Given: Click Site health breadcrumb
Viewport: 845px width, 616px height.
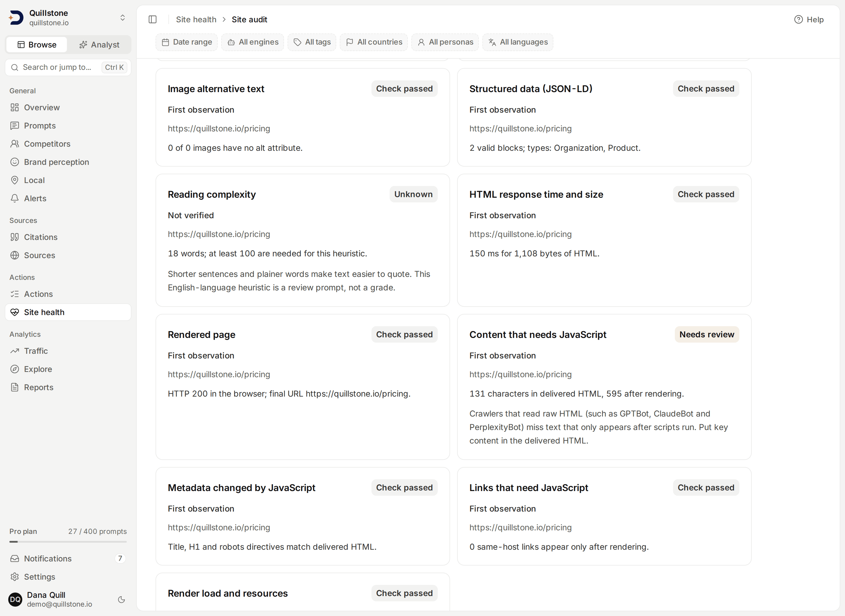Looking at the screenshot, I should click(196, 19).
